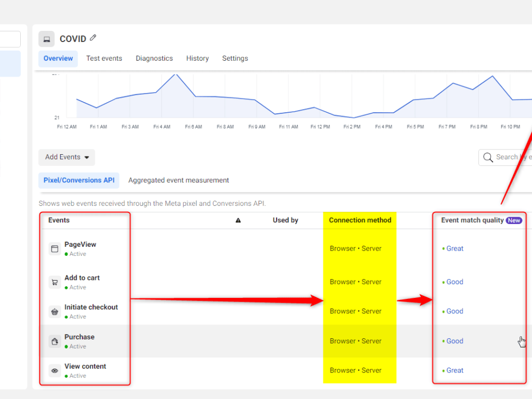532x399 pixels.
Task: Click the Great quality link for View content
Action: coord(455,370)
